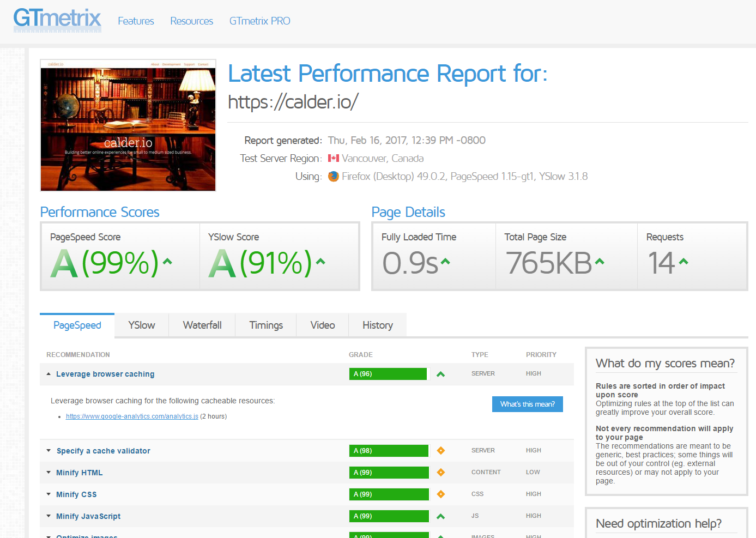756x538 pixels.
Task: Switch to the YSlow tab
Action: click(x=142, y=325)
